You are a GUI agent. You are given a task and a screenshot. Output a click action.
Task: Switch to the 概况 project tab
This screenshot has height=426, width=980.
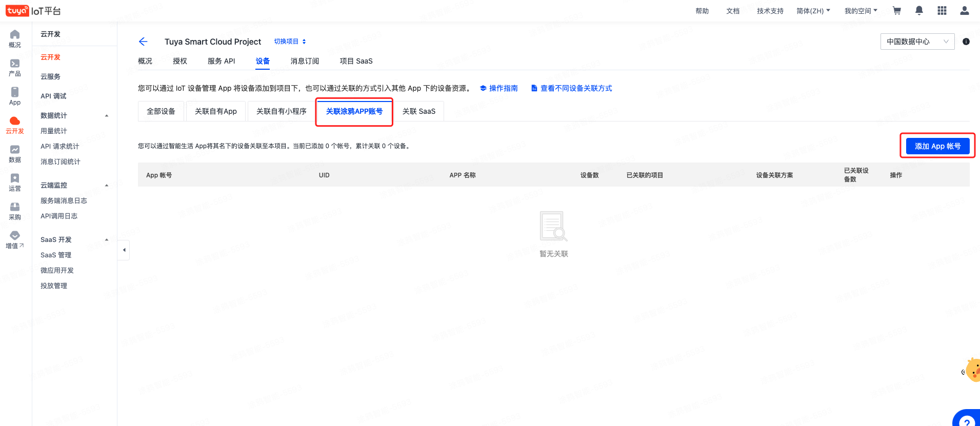click(x=145, y=61)
